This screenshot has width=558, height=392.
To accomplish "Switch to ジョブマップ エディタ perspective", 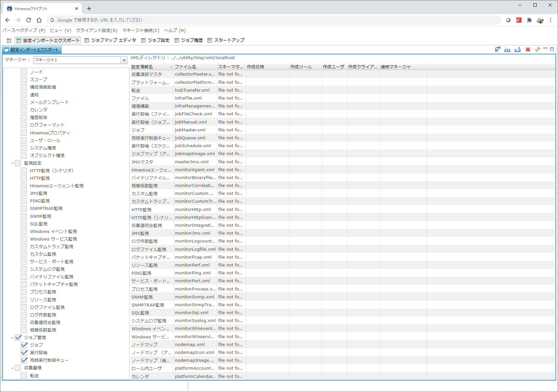I will [x=110, y=40].
